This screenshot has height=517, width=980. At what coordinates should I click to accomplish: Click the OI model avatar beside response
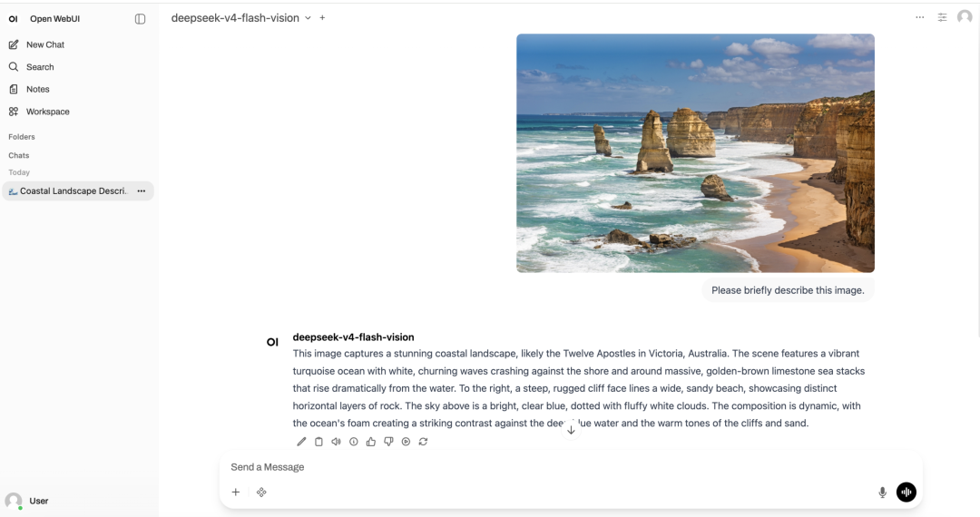click(x=272, y=342)
